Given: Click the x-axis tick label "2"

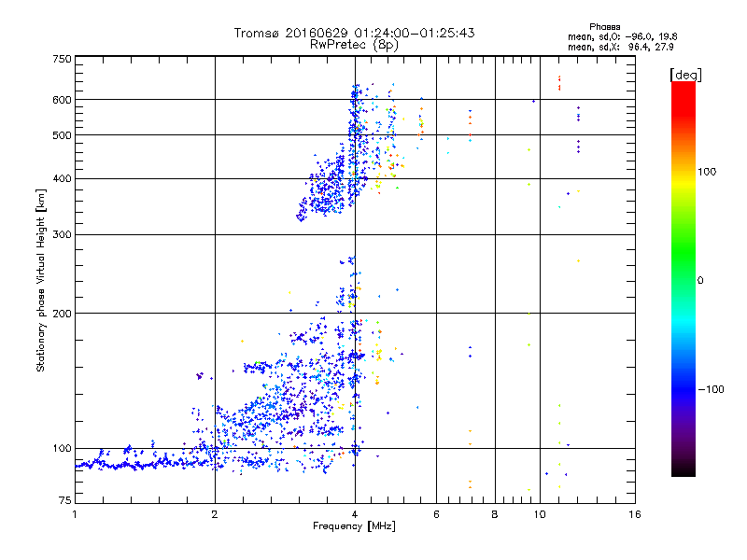Looking at the screenshot, I should [x=215, y=514].
